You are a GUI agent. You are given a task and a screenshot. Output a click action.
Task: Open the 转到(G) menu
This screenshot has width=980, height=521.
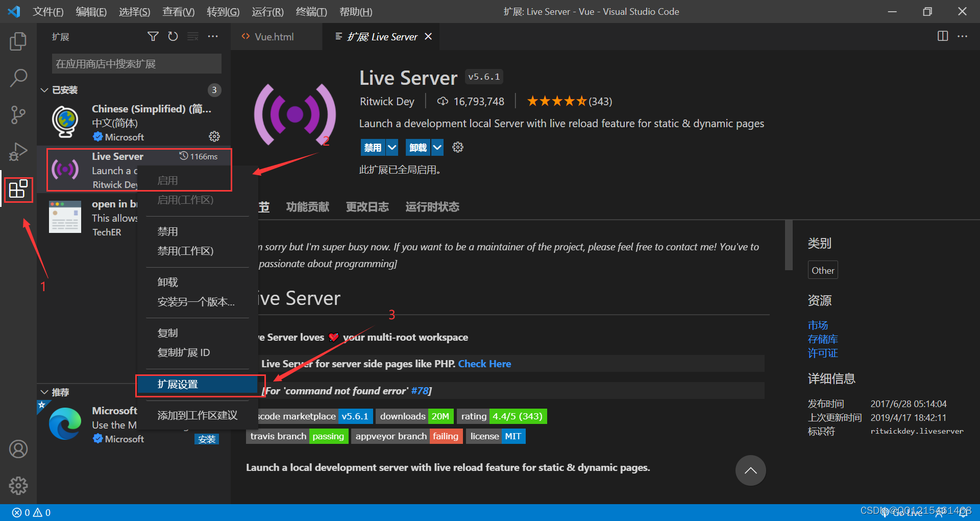coord(223,11)
